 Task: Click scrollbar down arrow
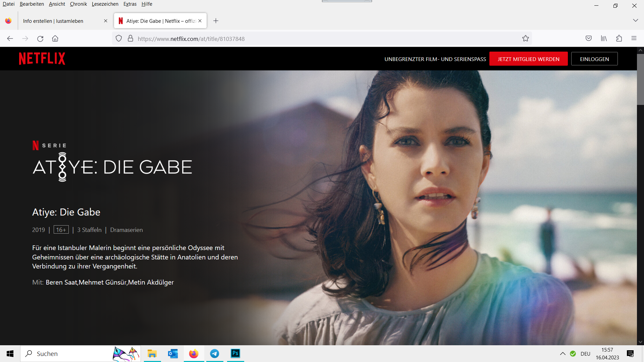(x=640, y=342)
